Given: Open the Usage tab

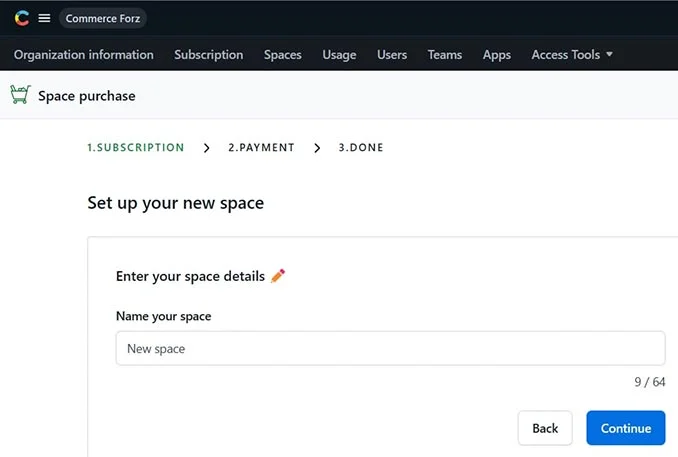Looking at the screenshot, I should pos(339,55).
